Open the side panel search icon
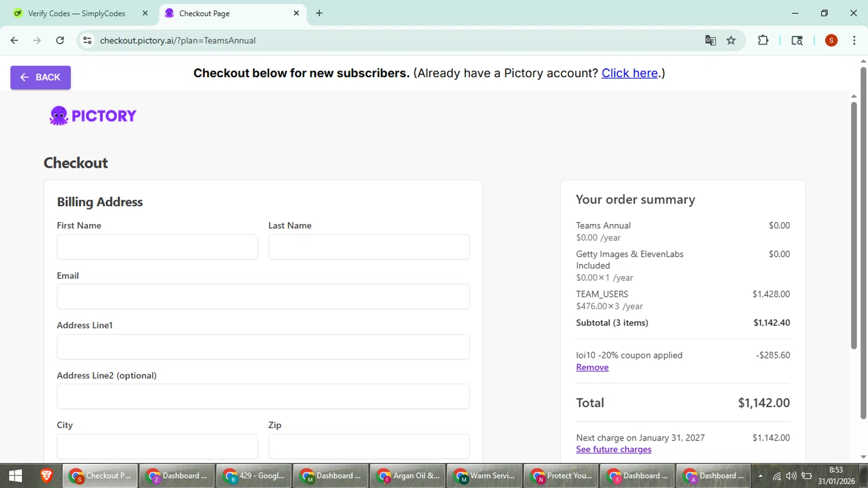The image size is (868, 488). (x=797, y=41)
